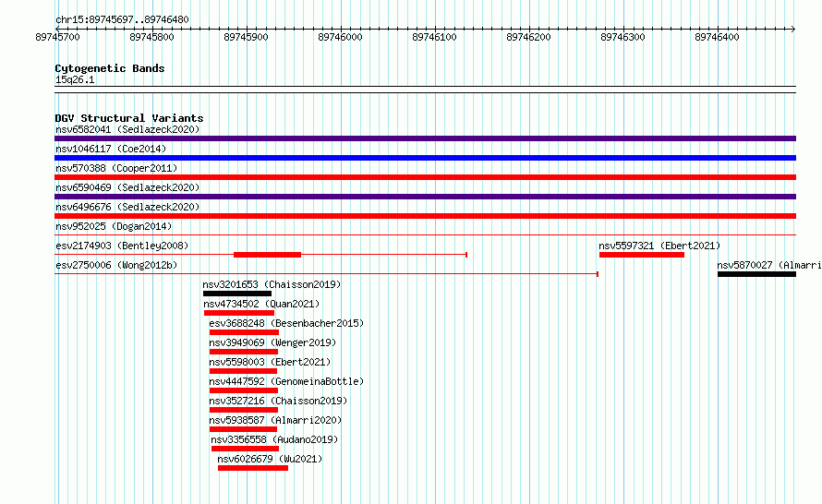Open nsv5598003 (Ebert2021) variant label
This screenshot has height=504, width=822.
pyautogui.click(x=270, y=362)
